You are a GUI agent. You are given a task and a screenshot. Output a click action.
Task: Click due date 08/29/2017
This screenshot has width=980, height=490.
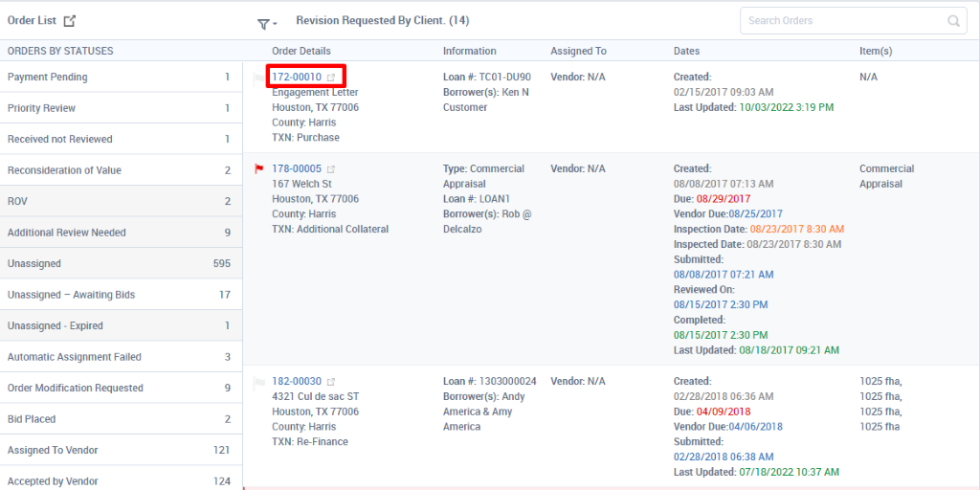pyautogui.click(x=722, y=199)
